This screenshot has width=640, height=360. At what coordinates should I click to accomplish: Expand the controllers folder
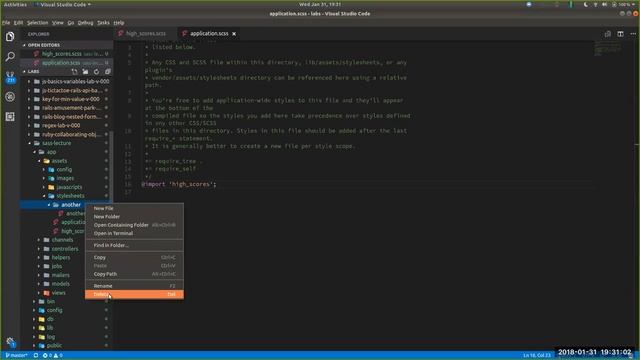[53, 249]
